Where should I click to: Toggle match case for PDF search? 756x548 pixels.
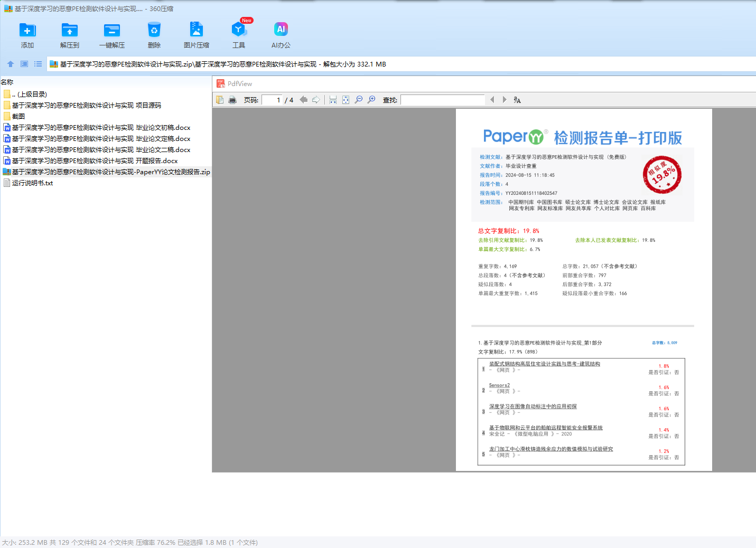517,100
